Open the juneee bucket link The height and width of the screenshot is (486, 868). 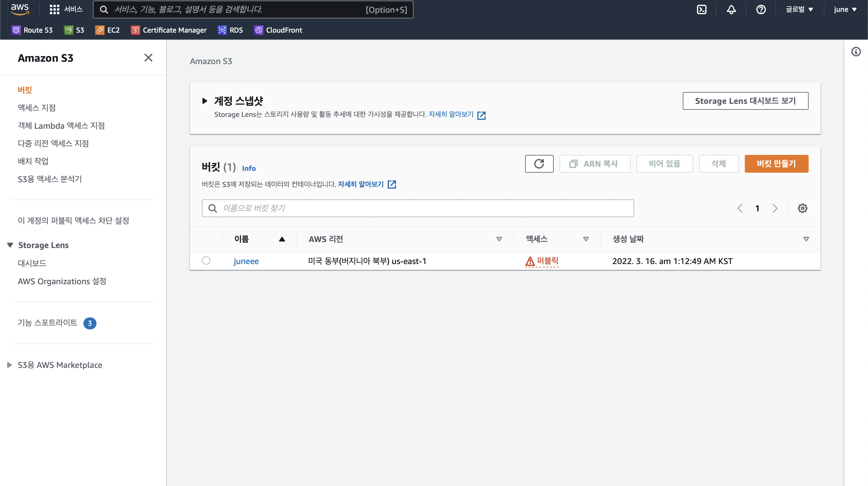246,261
